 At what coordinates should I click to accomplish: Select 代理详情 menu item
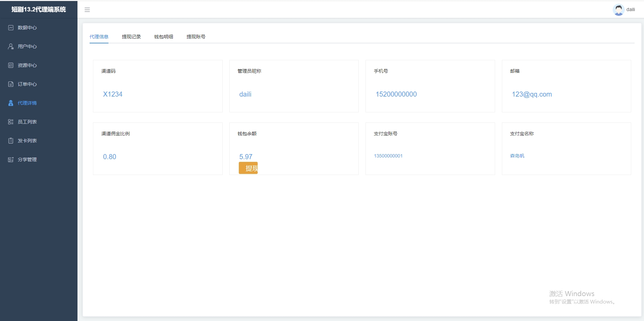click(x=39, y=103)
